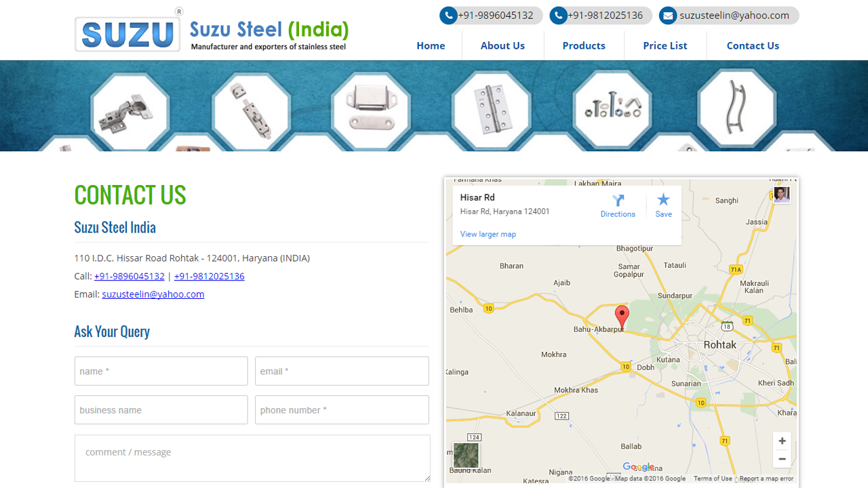This screenshot has width=868, height=488.
Task: Click the envelope email icon in header
Action: (668, 16)
